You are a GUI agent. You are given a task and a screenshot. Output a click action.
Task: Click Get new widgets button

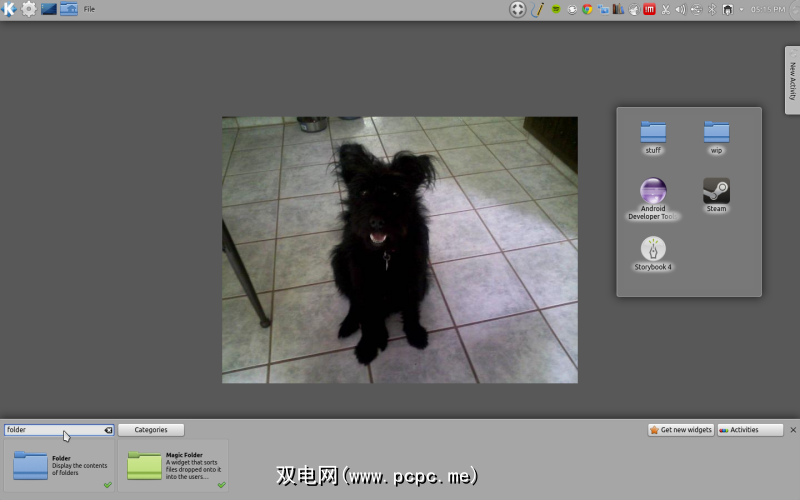pos(681,430)
